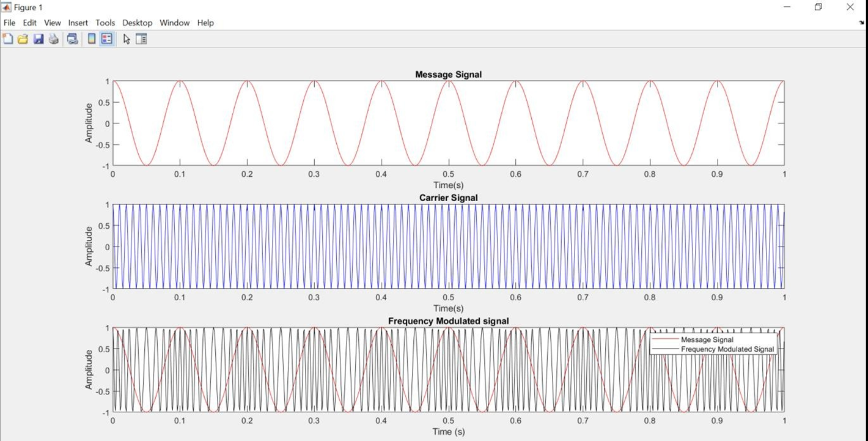Print the figure
868x441 pixels.
54,39
